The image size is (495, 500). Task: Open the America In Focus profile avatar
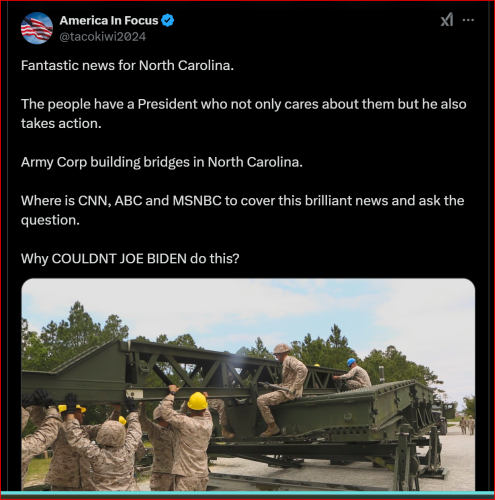click(x=37, y=28)
